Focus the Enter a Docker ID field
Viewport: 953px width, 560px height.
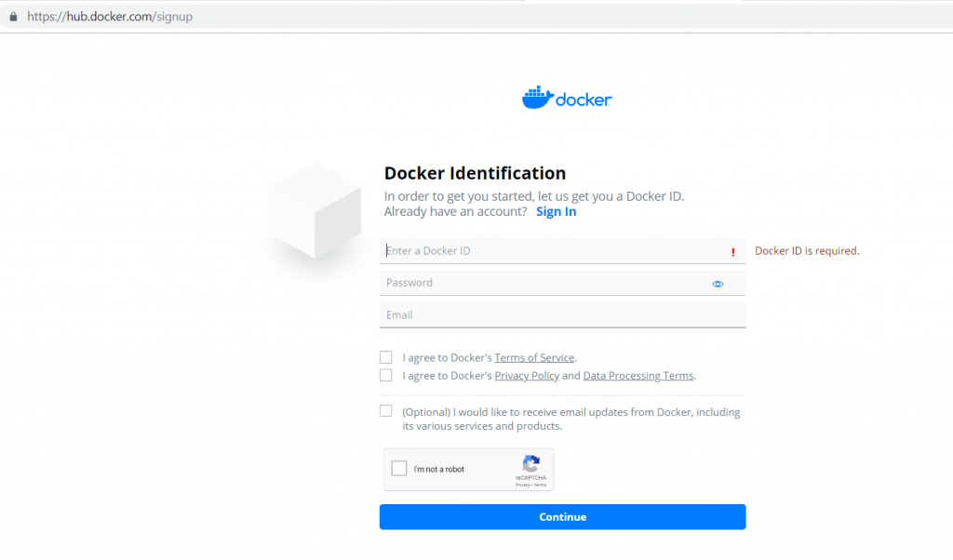click(x=554, y=251)
